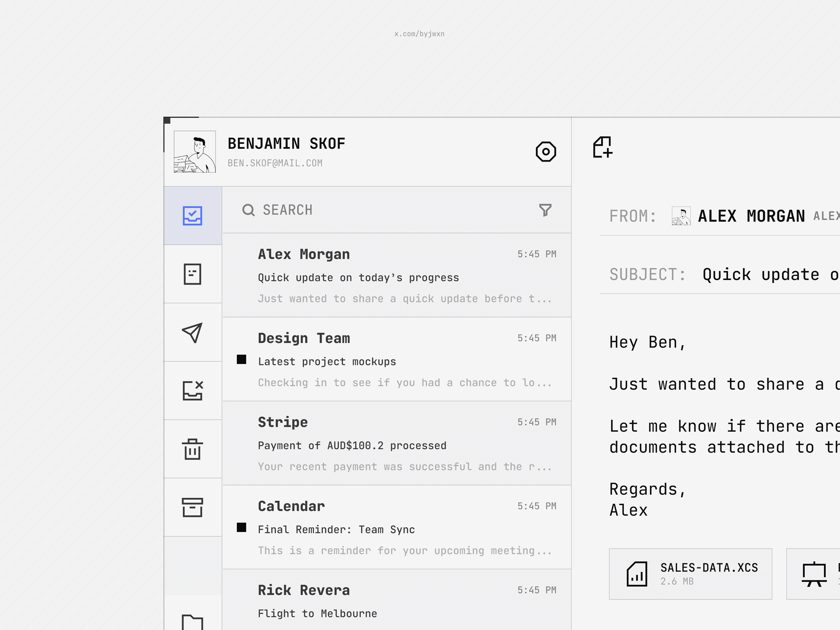Click Alex Morgan's sender avatar
The width and height of the screenshot is (840, 630).
point(681,216)
